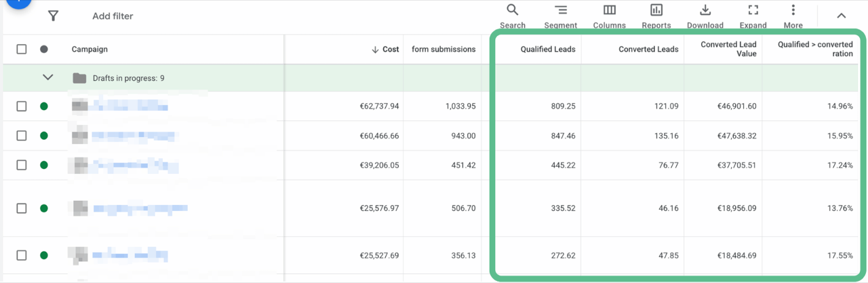Click form submissions value 1,033.95
Image resolution: width=868 pixels, height=283 pixels.
pos(460,107)
